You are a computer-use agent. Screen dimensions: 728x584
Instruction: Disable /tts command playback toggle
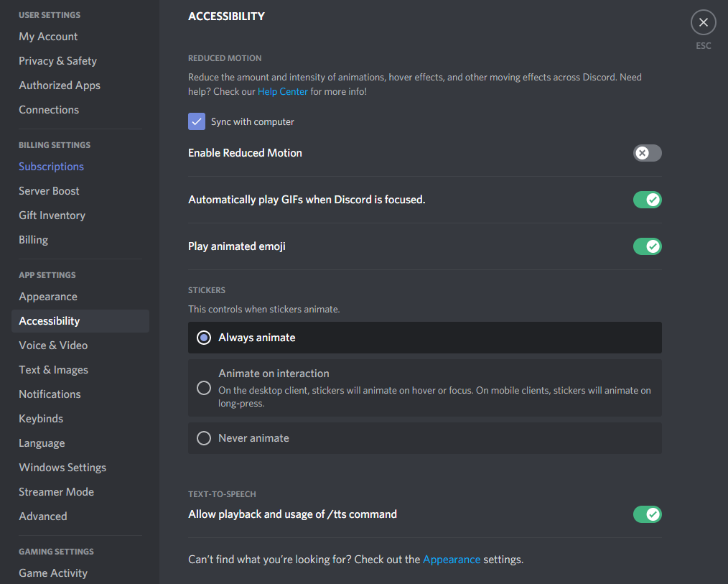click(x=647, y=514)
